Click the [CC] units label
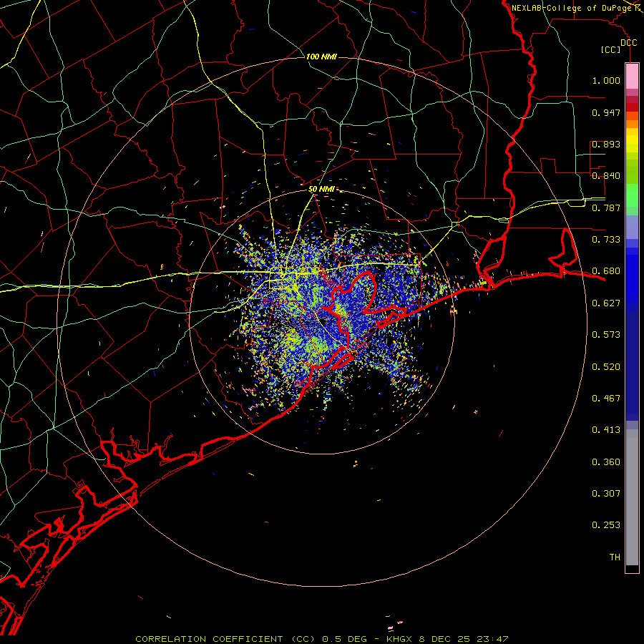 click(x=611, y=49)
